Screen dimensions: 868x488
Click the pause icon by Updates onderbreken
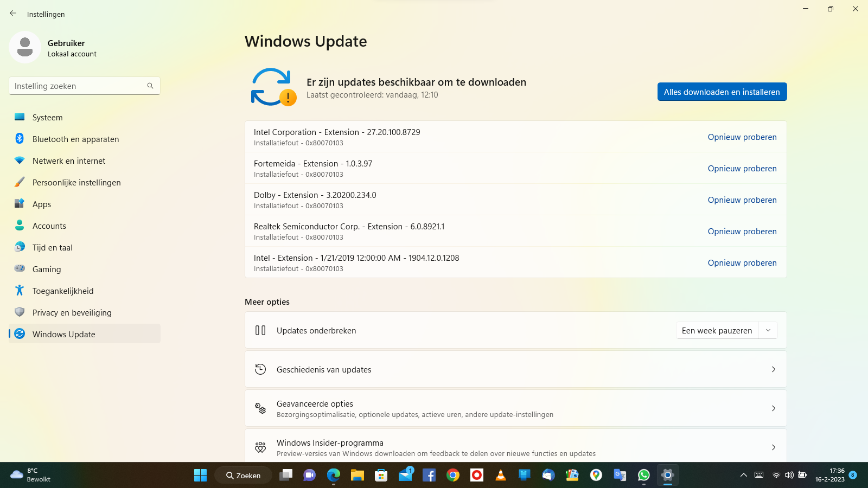(x=260, y=330)
